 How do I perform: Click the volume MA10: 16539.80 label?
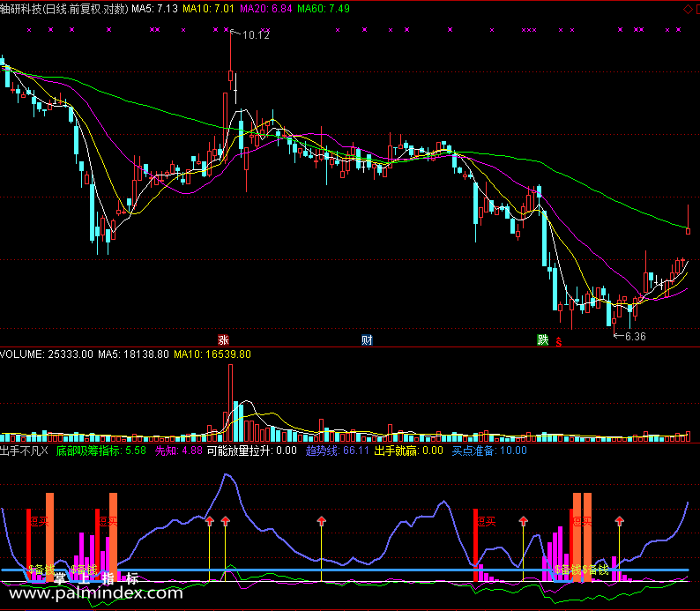click(x=212, y=354)
